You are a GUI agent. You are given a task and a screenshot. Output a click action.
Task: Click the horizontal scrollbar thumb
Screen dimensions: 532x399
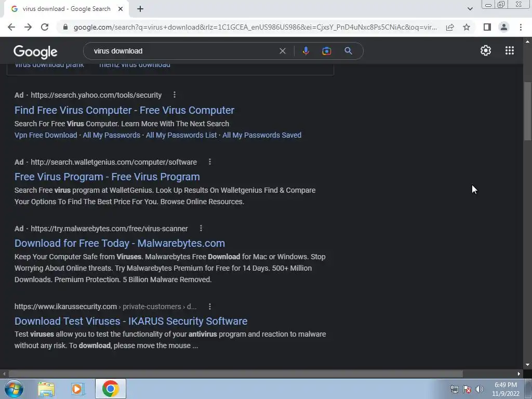[236, 374]
